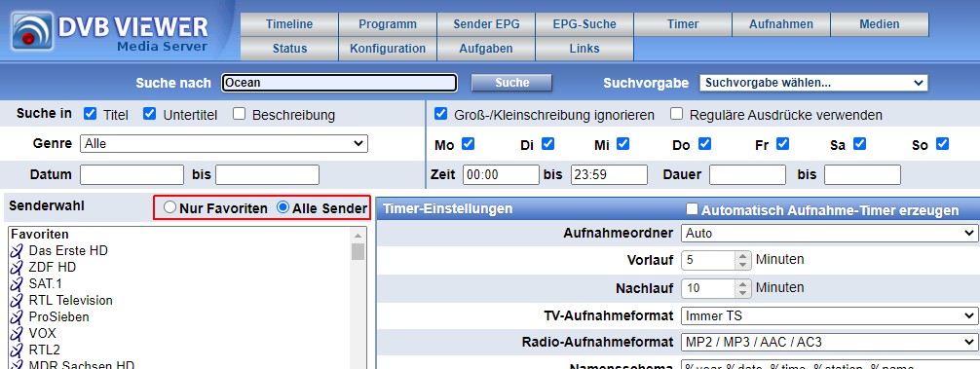Click the channel list scrollbar thumb
The image size is (980, 369).
tap(358, 251)
